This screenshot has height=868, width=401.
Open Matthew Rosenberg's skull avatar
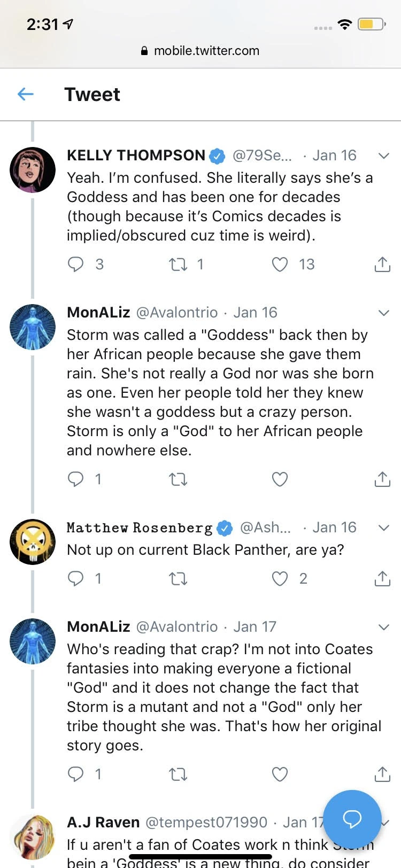tap(33, 541)
